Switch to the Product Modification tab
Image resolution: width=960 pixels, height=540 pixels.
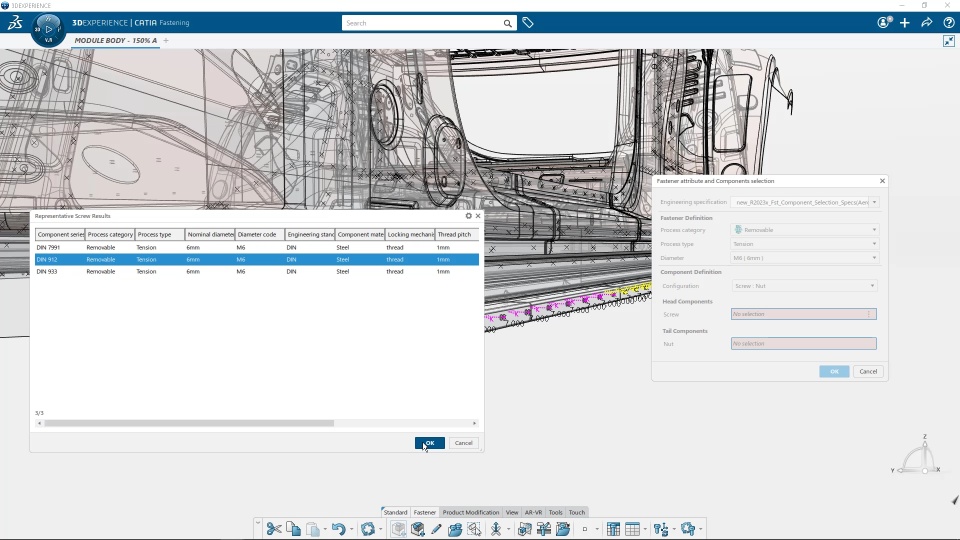pyautogui.click(x=470, y=512)
